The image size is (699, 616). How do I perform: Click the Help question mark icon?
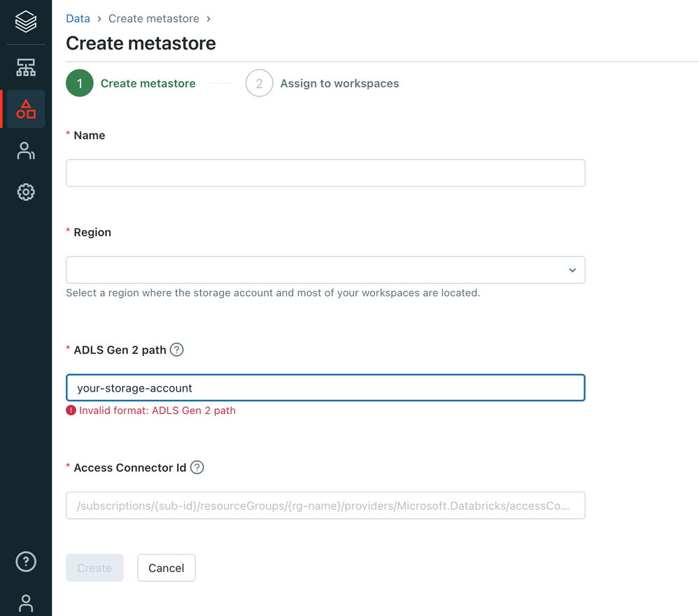coord(26,561)
